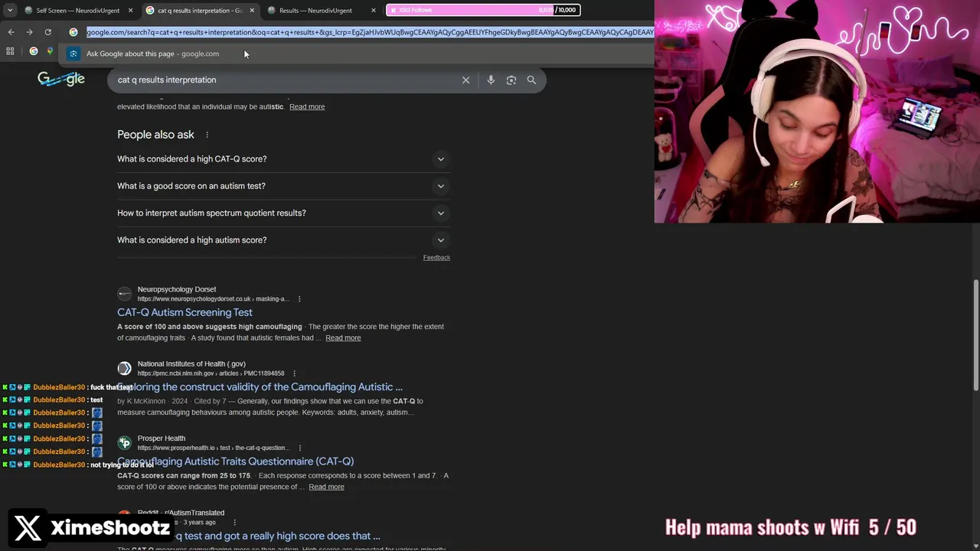Open Read more in Neuropsychology Dorset snippet
Image resolution: width=980 pixels, height=551 pixels.
tap(343, 337)
